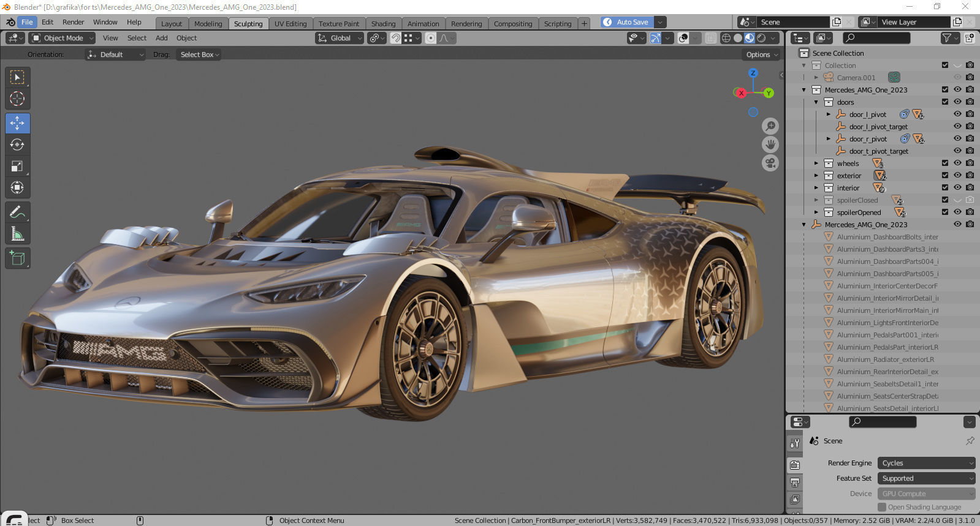Open the Render properties tab
The height and width of the screenshot is (526, 980).
click(x=795, y=465)
